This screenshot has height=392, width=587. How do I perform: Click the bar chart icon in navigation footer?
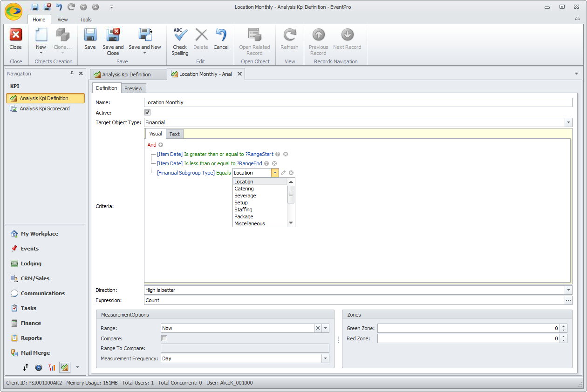point(52,367)
